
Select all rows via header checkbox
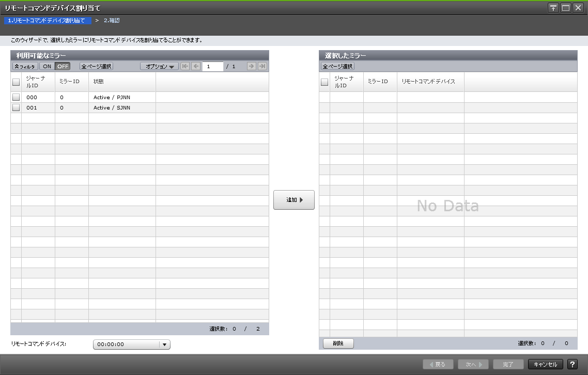[16, 82]
